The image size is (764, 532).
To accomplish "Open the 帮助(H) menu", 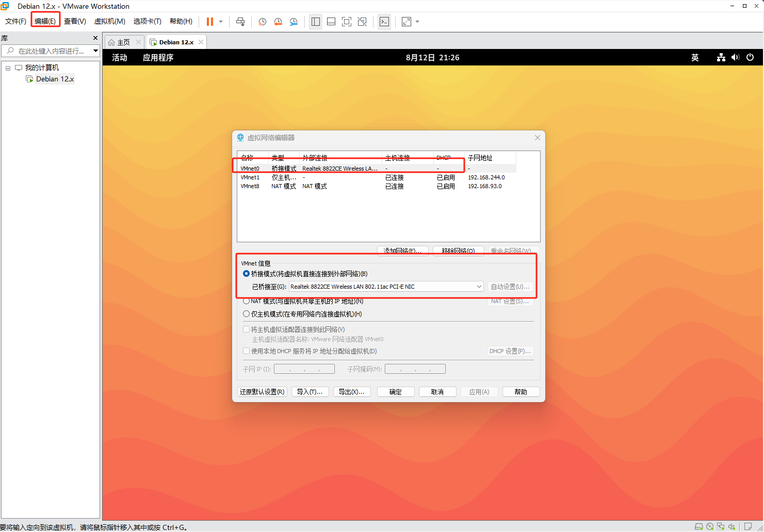I will coord(181,21).
